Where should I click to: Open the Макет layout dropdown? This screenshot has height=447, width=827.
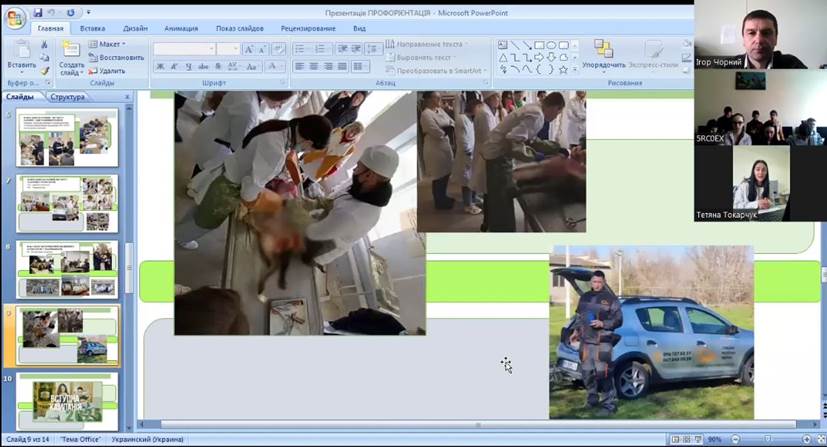(x=110, y=45)
